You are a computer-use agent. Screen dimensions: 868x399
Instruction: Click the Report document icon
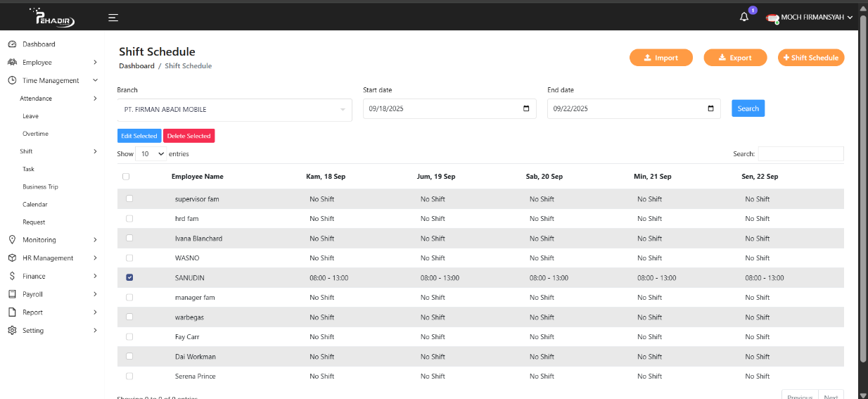(12, 312)
